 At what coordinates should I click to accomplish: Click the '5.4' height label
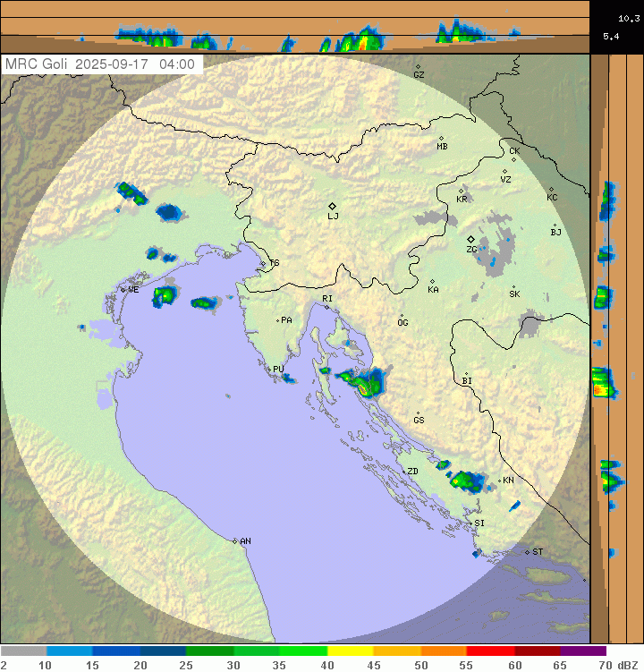tap(611, 37)
